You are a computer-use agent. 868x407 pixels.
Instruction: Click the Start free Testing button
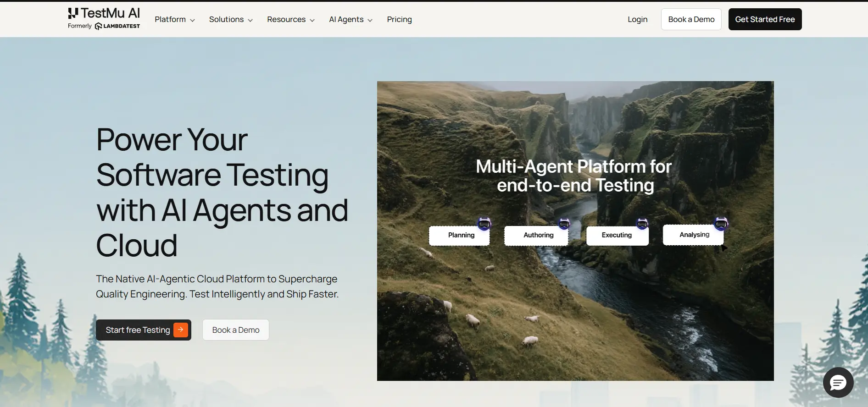(143, 330)
